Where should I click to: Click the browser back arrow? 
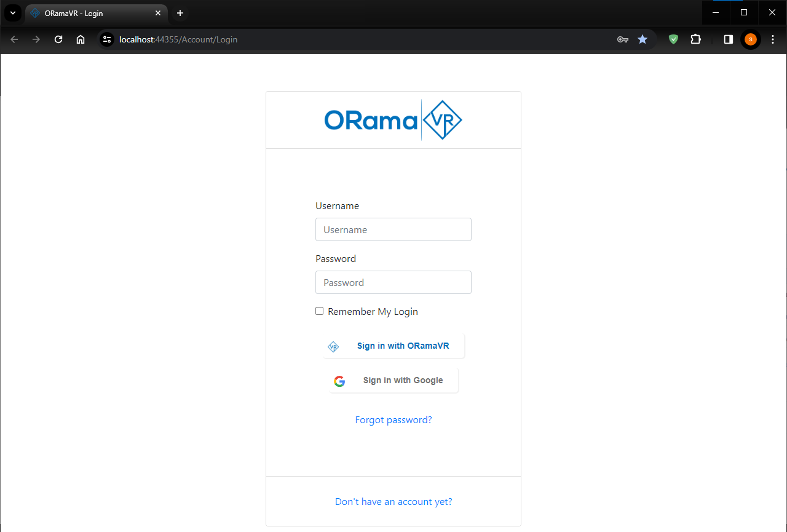click(14, 39)
